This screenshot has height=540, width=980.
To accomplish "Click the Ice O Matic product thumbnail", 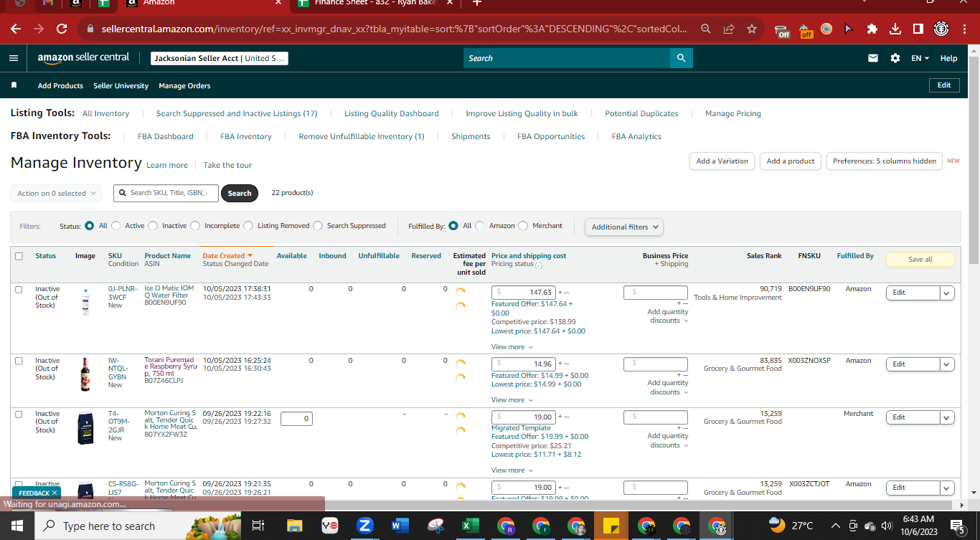I will click(85, 302).
